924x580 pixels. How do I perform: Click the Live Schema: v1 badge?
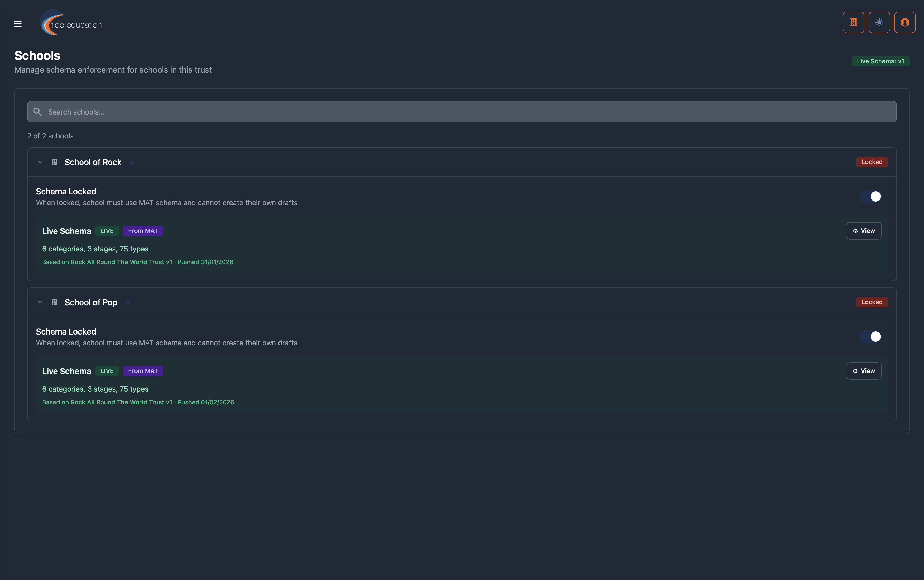tap(880, 61)
